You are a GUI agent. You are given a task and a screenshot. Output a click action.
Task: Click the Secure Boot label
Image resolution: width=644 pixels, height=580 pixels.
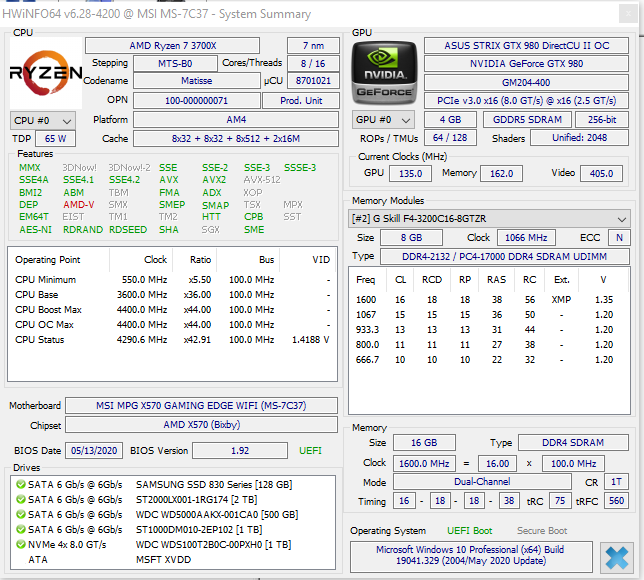point(542,531)
